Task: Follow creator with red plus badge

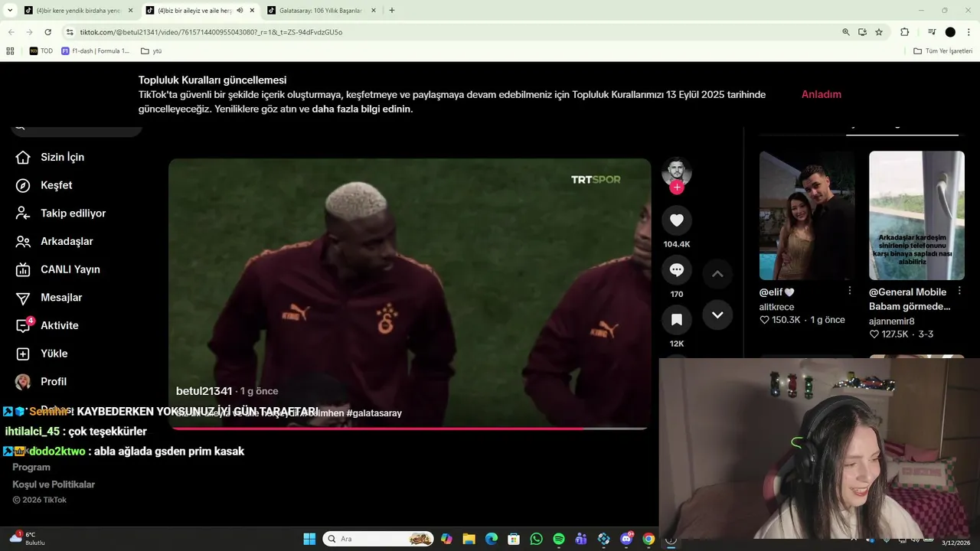Action: [x=677, y=187]
